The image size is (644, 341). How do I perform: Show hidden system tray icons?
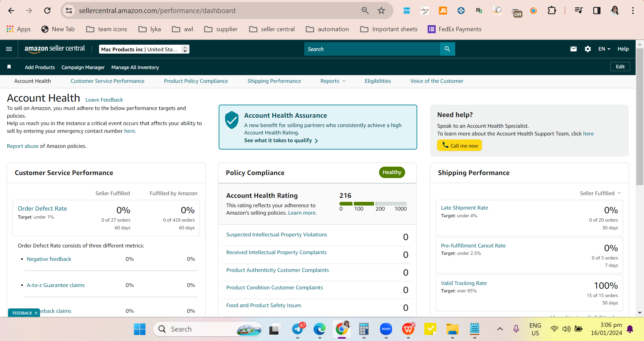(x=500, y=329)
